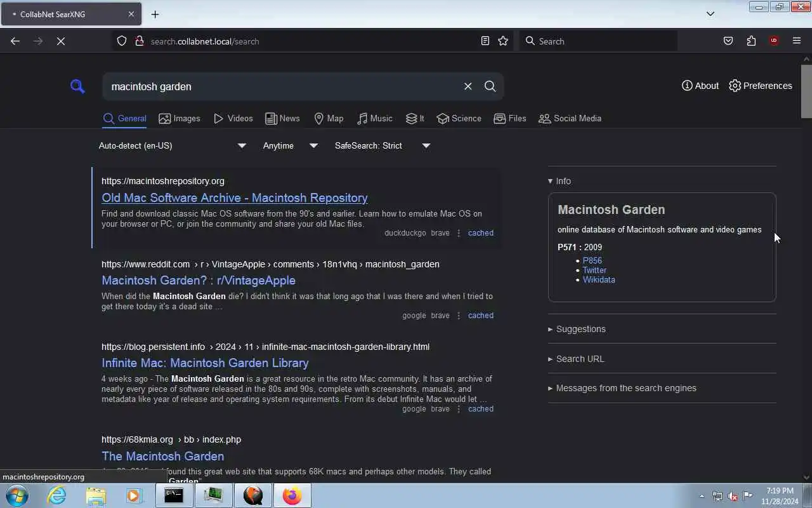Viewport: 812px width, 508px height.
Task: Switch to the Science tab
Action: tap(459, 119)
